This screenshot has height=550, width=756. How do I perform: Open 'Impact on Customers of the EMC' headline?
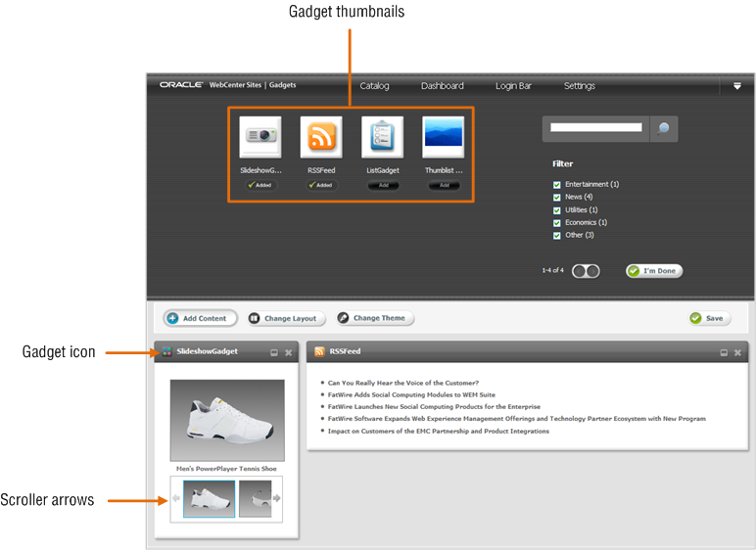439,431
